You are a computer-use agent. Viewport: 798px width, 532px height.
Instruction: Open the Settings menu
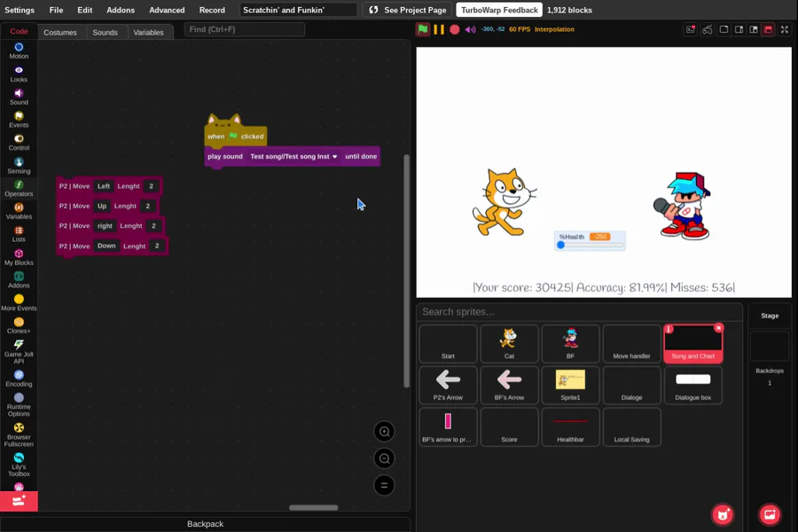click(20, 10)
